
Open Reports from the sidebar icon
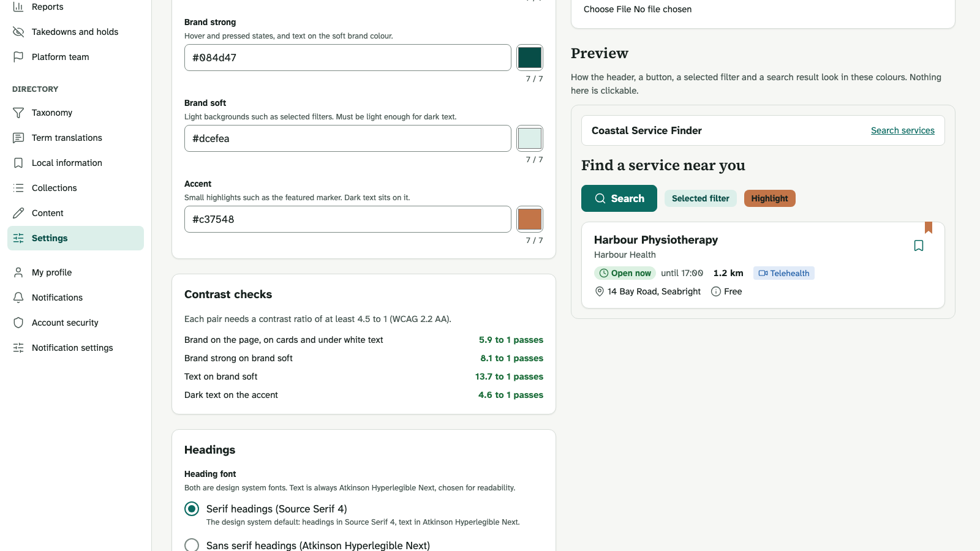(18, 7)
